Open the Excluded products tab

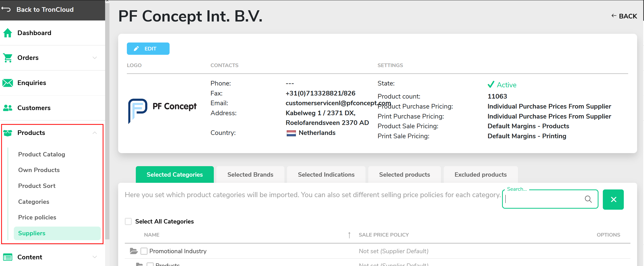[x=481, y=174]
